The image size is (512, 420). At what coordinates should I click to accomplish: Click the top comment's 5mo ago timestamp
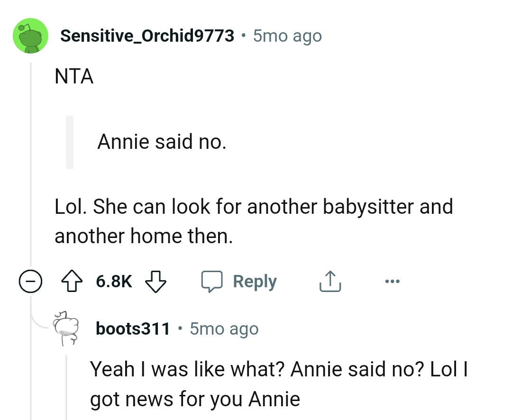tap(286, 36)
